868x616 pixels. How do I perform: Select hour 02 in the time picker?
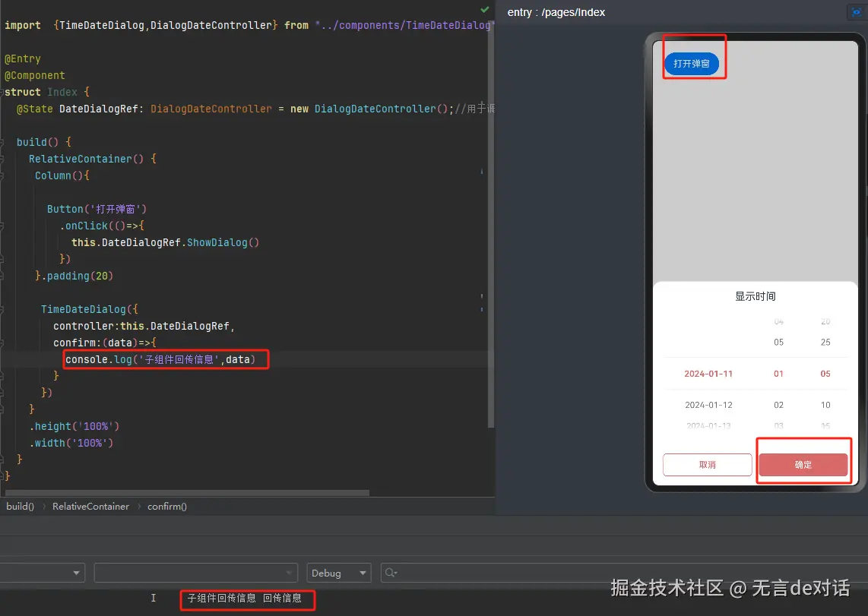click(x=778, y=405)
